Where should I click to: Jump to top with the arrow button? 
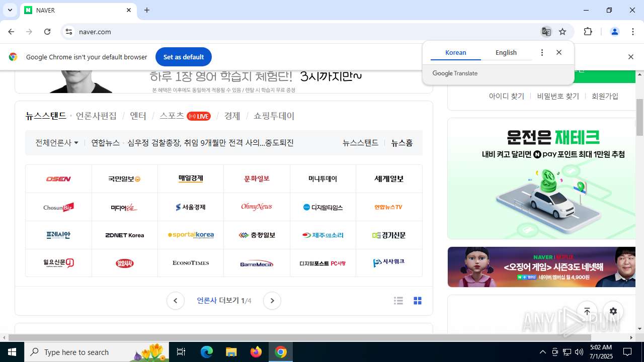[x=587, y=311]
